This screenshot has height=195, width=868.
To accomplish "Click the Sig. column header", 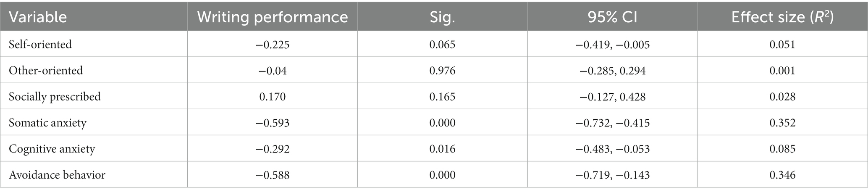I will [x=442, y=17].
